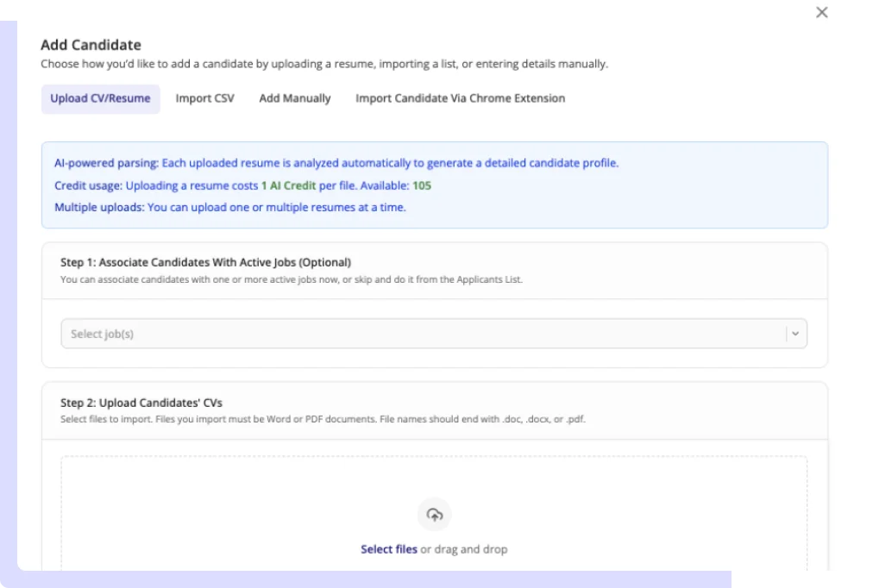The image size is (873, 588).
Task: Click the skip instruction under Step 1
Action: click(293, 278)
